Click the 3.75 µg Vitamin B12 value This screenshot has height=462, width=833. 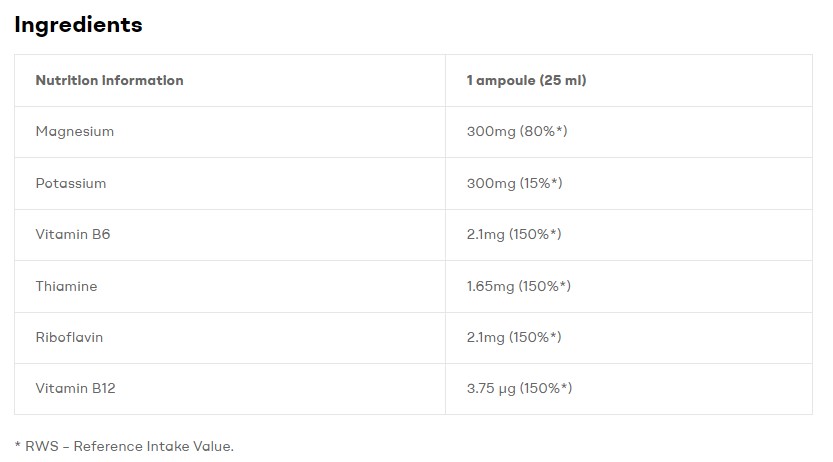[x=490, y=388]
